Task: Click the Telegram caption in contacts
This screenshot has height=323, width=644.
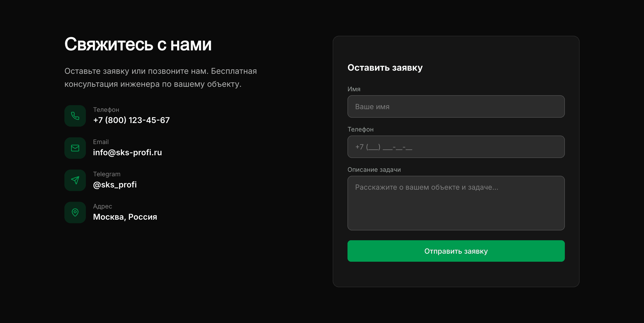Action: coord(107,174)
